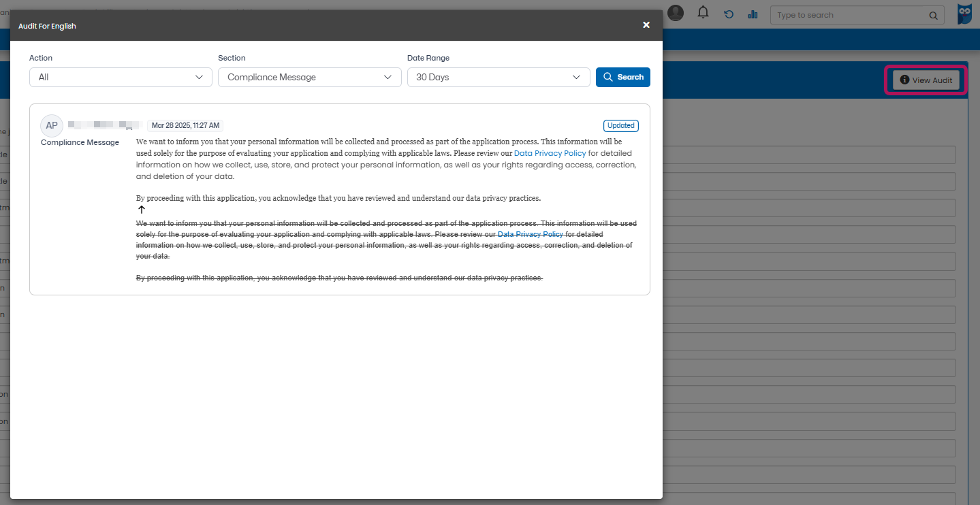Screen dimensions: 980x505
Task: Open the Action dropdown set to All
Action: tap(121, 78)
